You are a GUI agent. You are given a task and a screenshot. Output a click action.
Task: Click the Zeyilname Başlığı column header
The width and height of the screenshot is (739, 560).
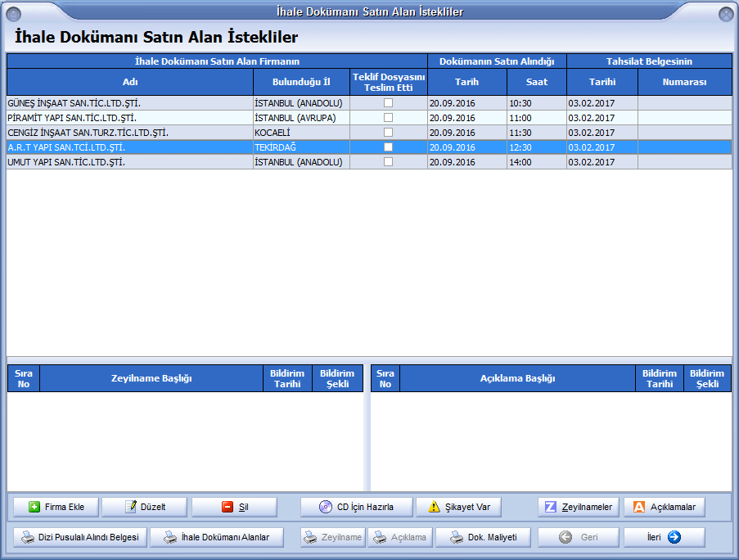(x=151, y=378)
